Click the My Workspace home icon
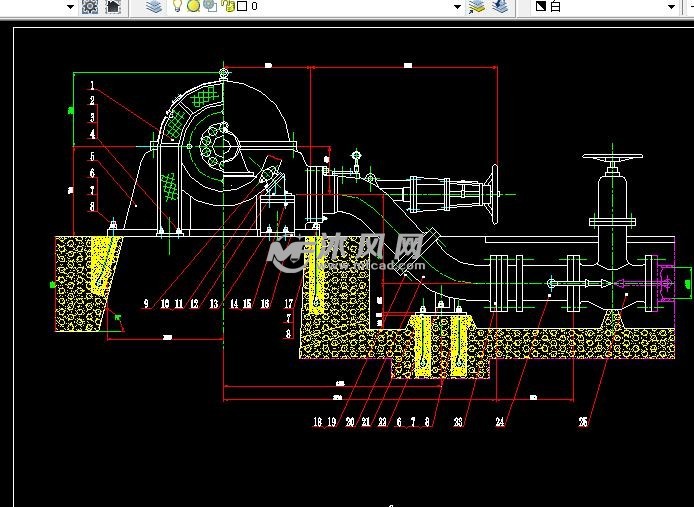Screen dimensions: 694x507 tap(113, 6)
